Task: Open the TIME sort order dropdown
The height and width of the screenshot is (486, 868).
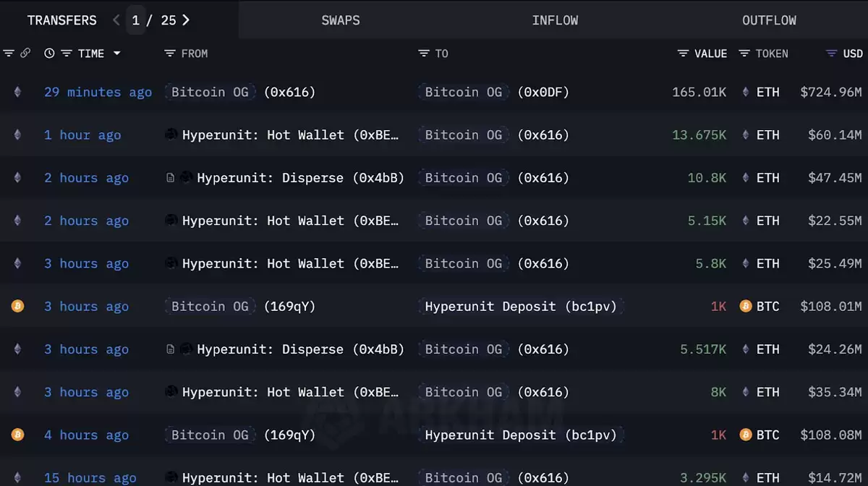Action: point(117,53)
